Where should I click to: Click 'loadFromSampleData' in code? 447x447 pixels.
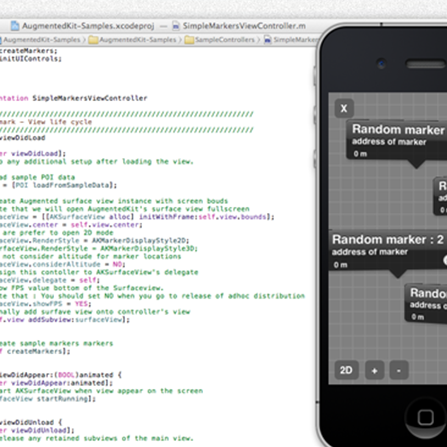tap(71, 185)
